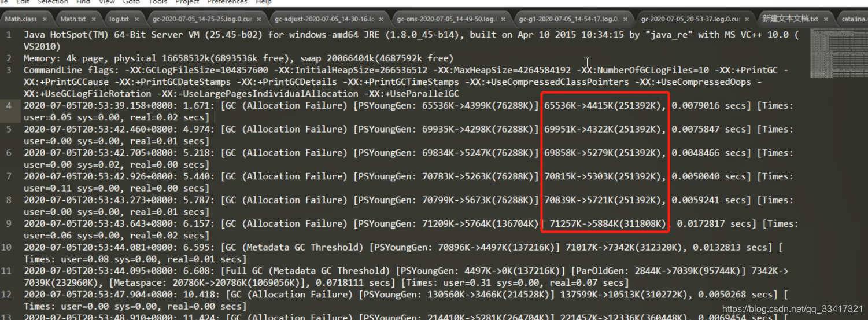This screenshot has height=320, width=868.
Task: Select line number 1 in the gutter
Action: pos(9,35)
